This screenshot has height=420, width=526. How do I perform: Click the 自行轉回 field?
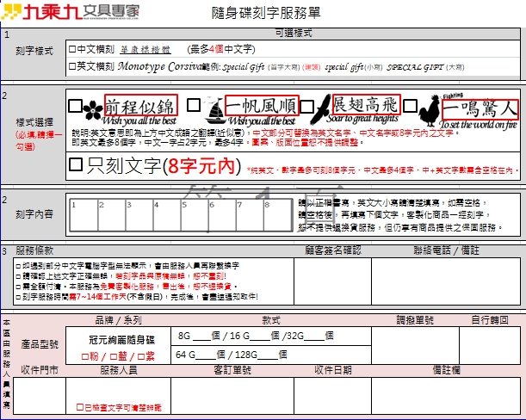(x=490, y=345)
